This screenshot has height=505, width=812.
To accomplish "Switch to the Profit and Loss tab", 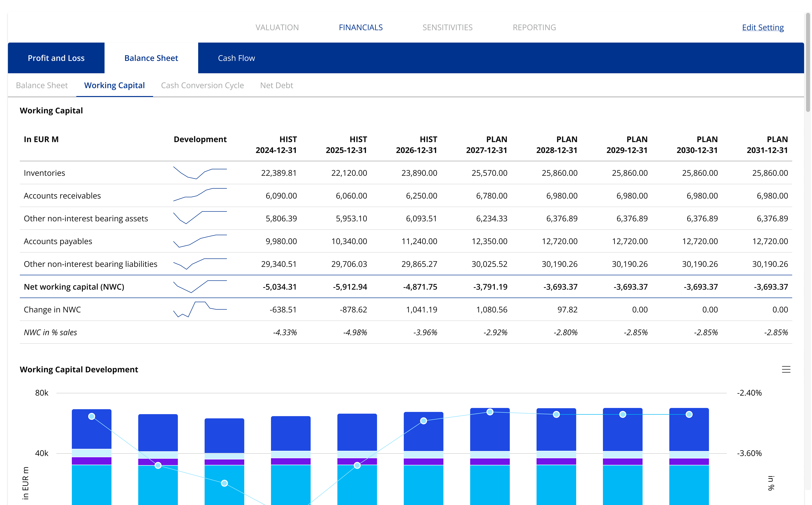I will click(56, 58).
